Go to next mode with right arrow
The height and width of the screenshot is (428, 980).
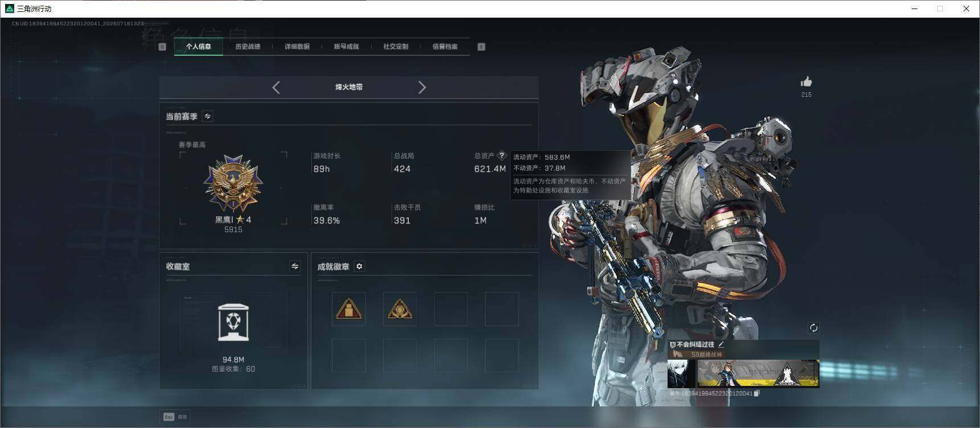click(422, 87)
